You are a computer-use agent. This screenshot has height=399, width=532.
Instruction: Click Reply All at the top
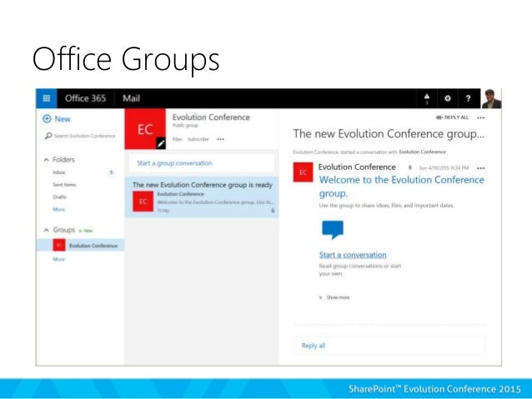coord(452,117)
